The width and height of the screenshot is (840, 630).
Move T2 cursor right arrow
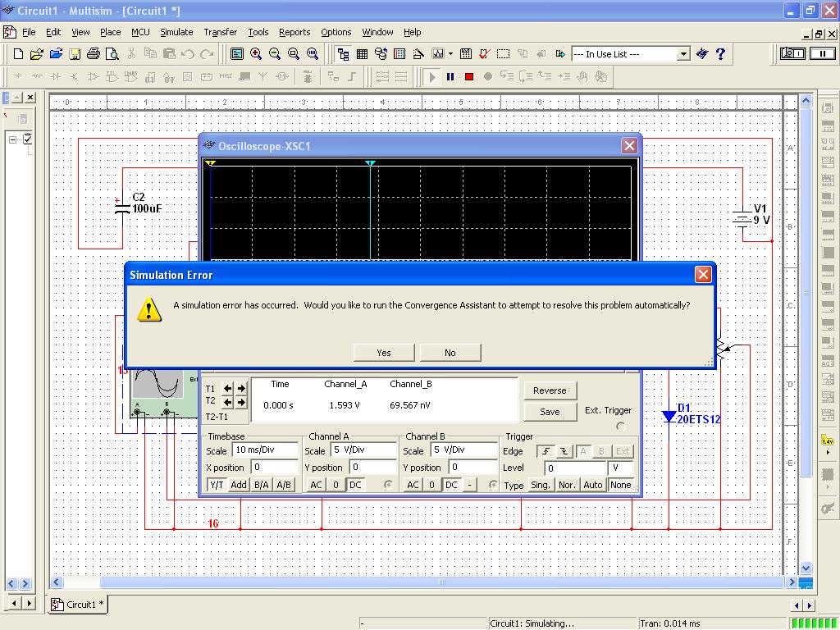tap(241, 401)
